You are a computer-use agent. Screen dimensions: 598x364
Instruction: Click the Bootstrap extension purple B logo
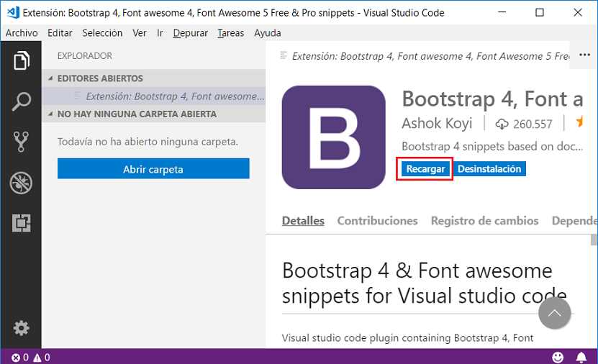(334, 137)
